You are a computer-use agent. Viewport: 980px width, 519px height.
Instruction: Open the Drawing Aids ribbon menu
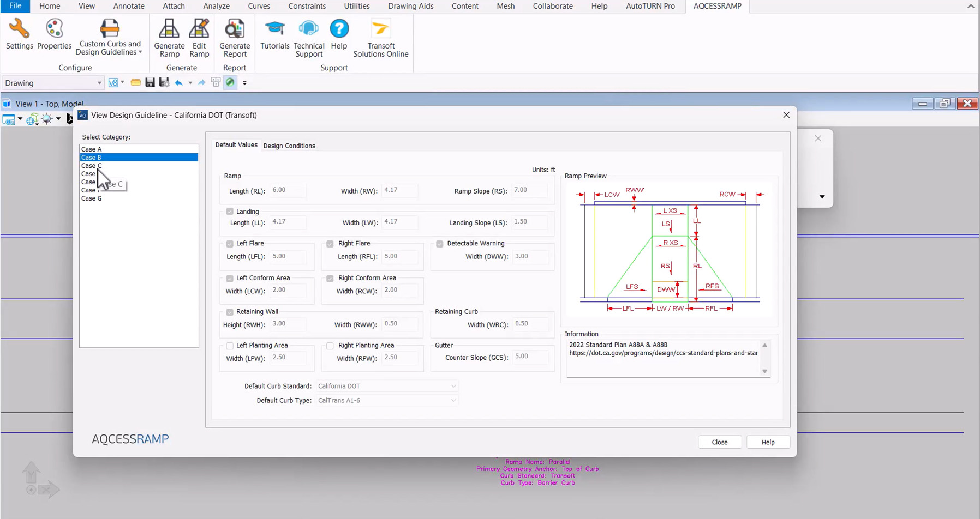(410, 6)
